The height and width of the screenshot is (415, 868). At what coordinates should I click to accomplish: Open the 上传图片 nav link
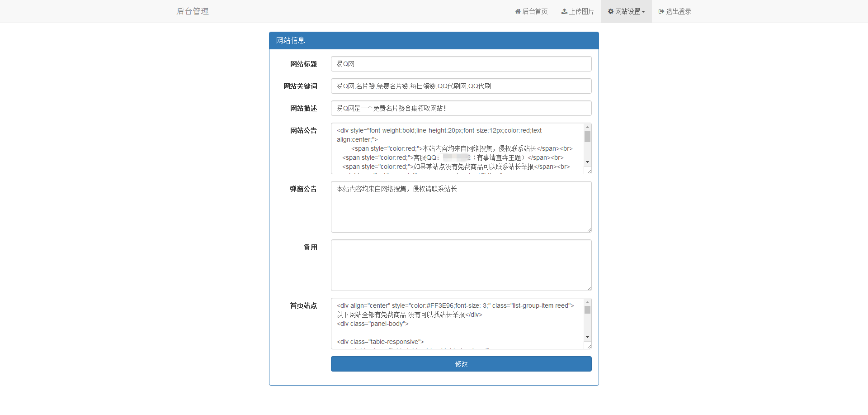click(581, 11)
